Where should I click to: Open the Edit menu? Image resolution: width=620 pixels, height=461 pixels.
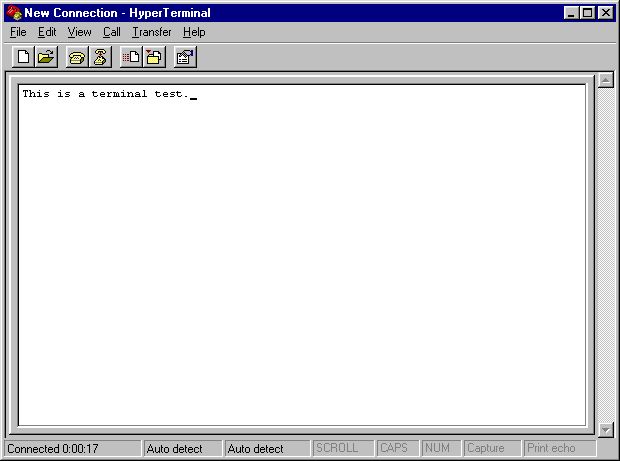click(47, 32)
